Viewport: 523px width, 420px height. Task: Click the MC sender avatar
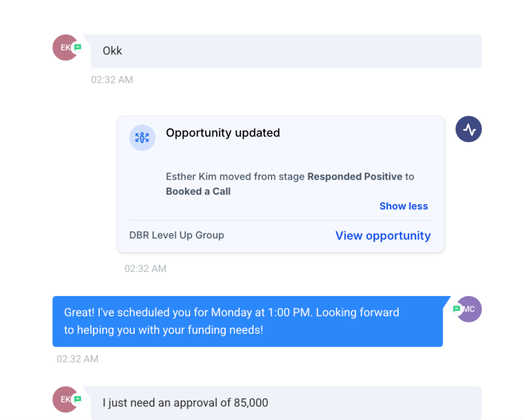[x=469, y=309]
